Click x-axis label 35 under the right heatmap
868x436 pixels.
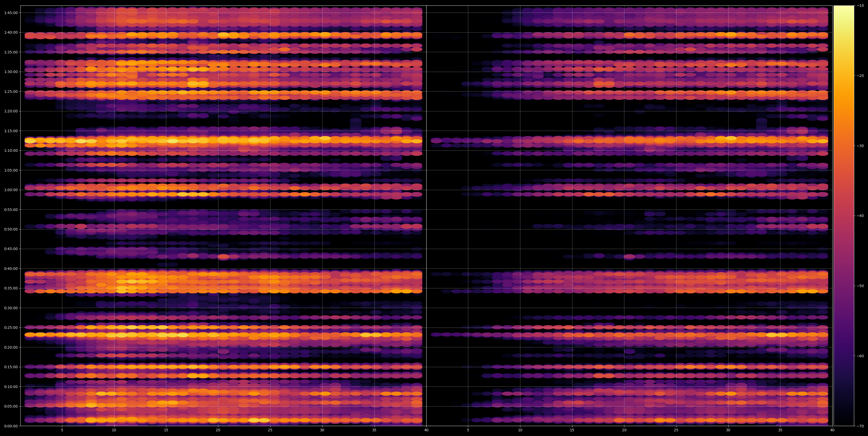pyautogui.click(x=780, y=430)
